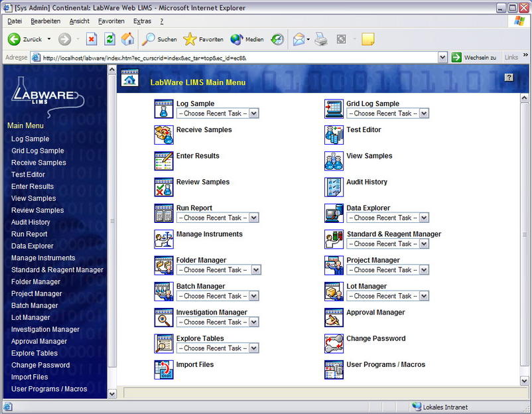
Task: Click the Investigation Manager magnifier icon
Action: point(164,318)
